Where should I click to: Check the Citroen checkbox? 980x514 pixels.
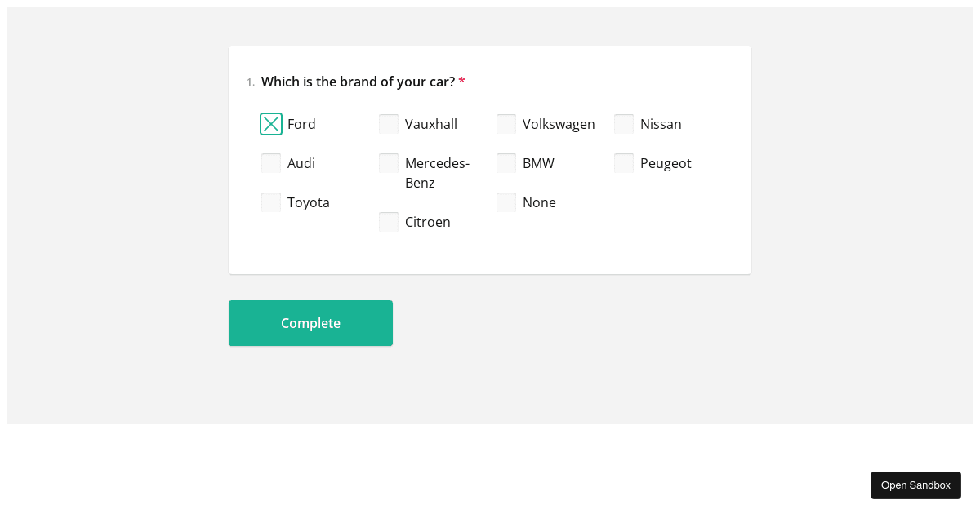(x=389, y=222)
